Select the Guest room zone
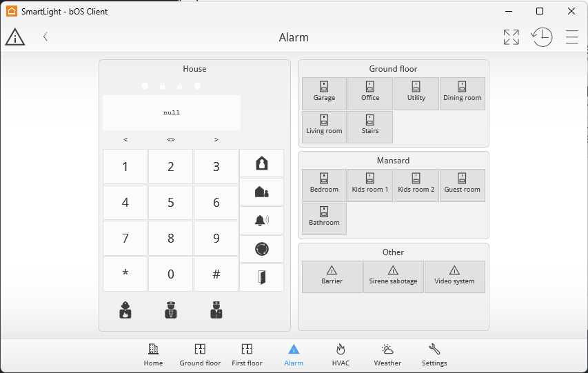 463,185
